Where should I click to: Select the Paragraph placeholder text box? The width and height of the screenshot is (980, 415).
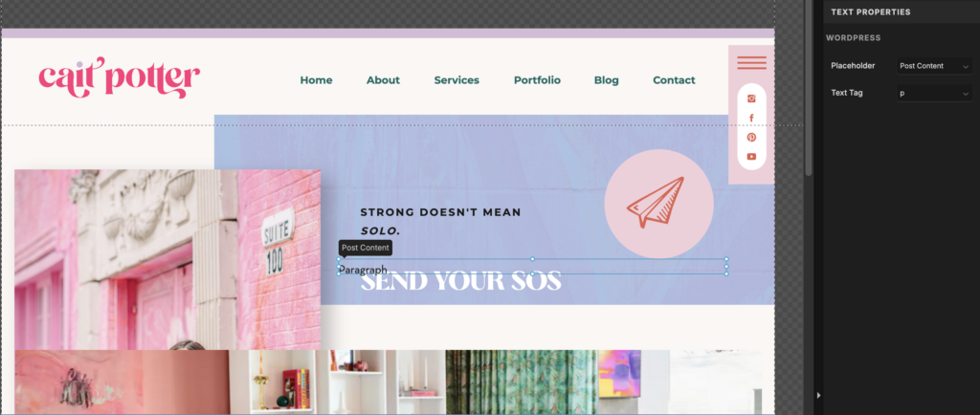532,267
